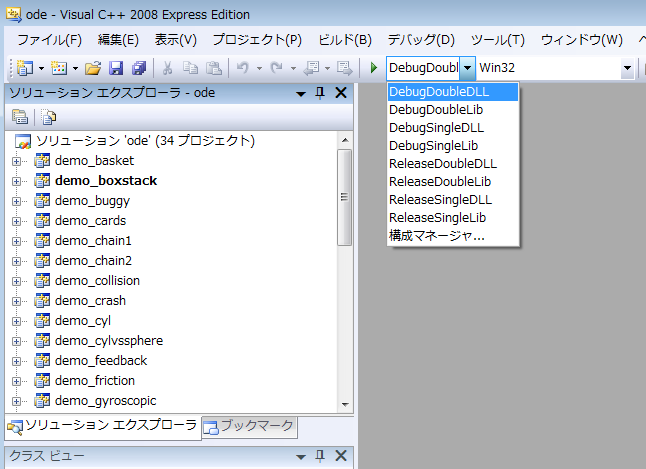Click the Show All Files icon in Solution Explorer
The width and height of the screenshot is (646, 469).
[49, 117]
